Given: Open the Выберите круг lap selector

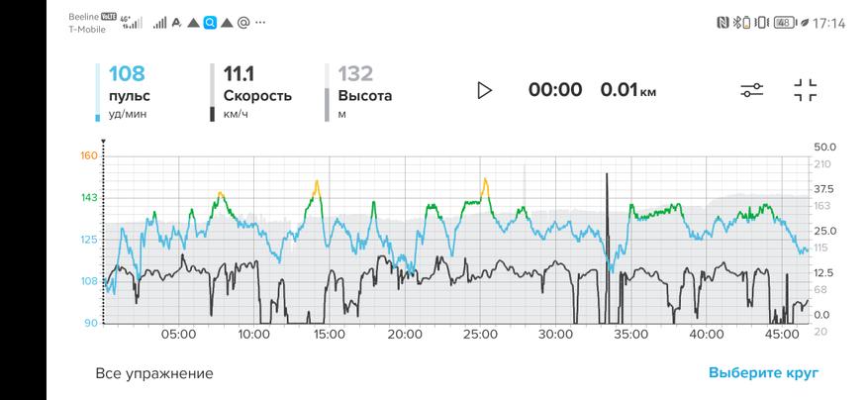Looking at the screenshot, I should (x=763, y=373).
